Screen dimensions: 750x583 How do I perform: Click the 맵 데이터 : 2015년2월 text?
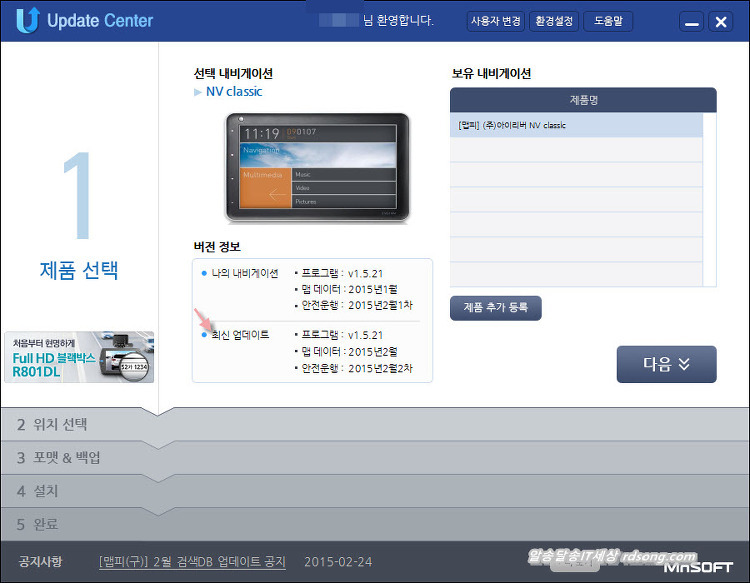[x=349, y=352]
